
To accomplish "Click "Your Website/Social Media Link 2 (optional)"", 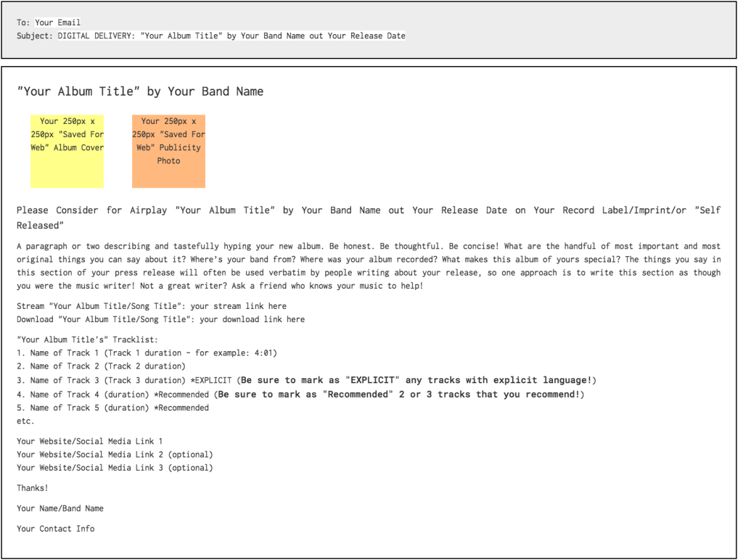I will (x=115, y=454).
